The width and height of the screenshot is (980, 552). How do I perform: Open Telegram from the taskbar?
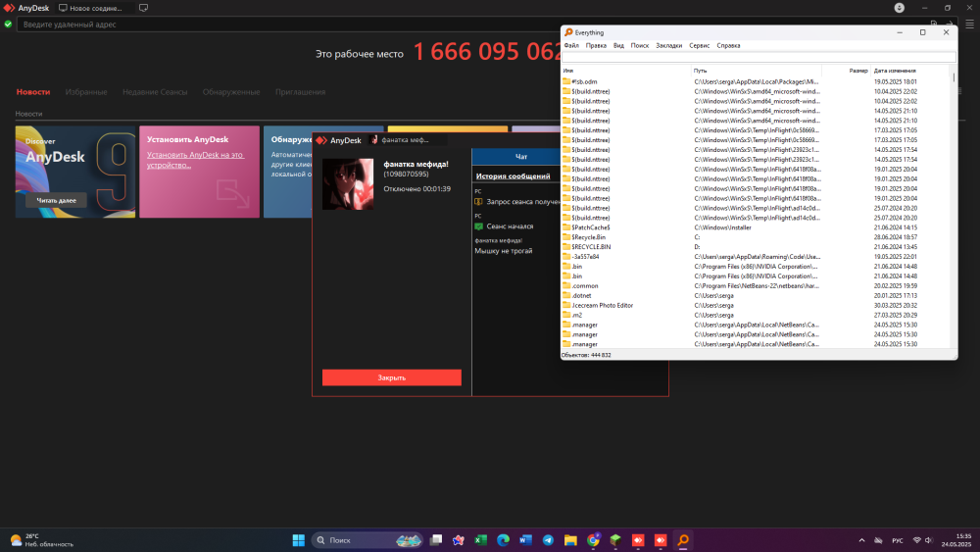pos(548,540)
